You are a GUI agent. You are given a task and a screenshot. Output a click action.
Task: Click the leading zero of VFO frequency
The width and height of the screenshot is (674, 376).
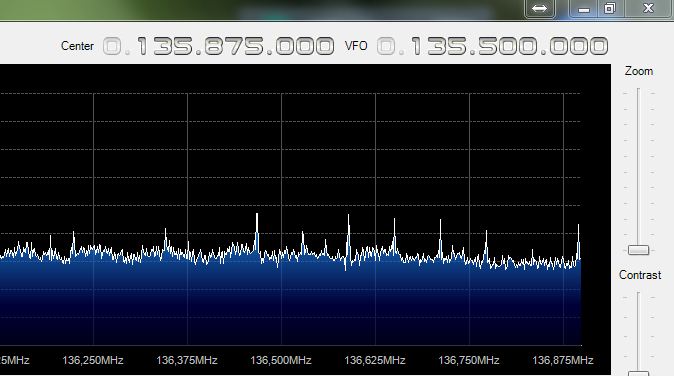tap(386, 46)
